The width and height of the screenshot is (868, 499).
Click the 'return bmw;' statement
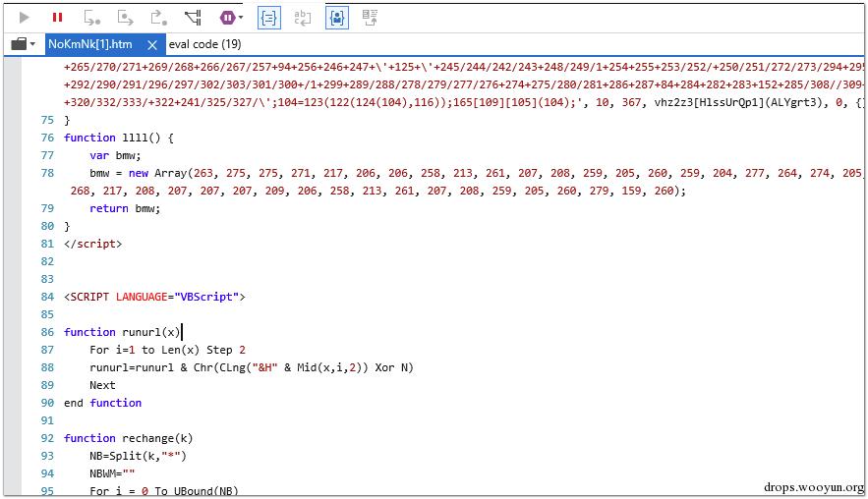125,208
